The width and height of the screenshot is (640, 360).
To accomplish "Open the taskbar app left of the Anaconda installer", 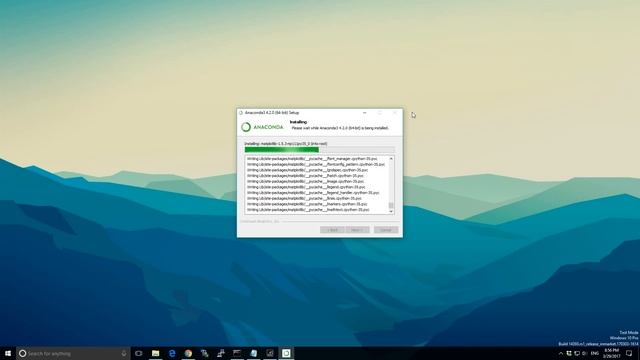I will (x=270, y=353).
